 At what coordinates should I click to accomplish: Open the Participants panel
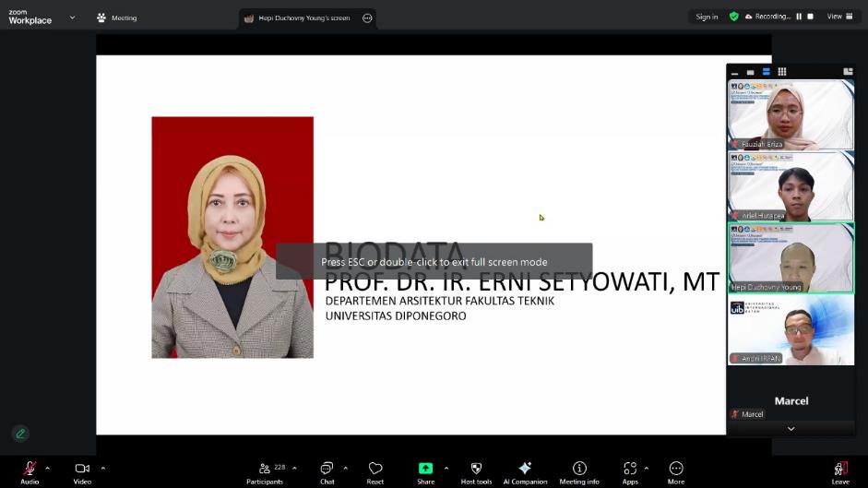265,470
